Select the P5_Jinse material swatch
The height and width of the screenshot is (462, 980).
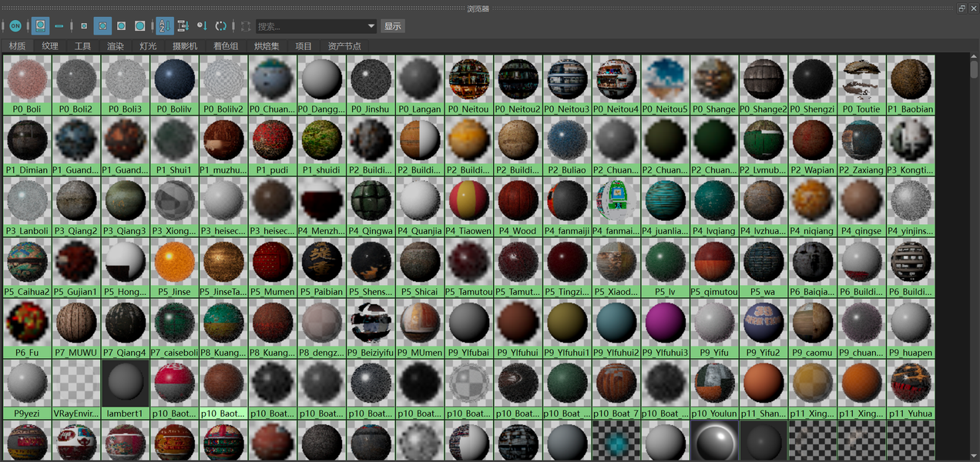[x=174, y=267]
